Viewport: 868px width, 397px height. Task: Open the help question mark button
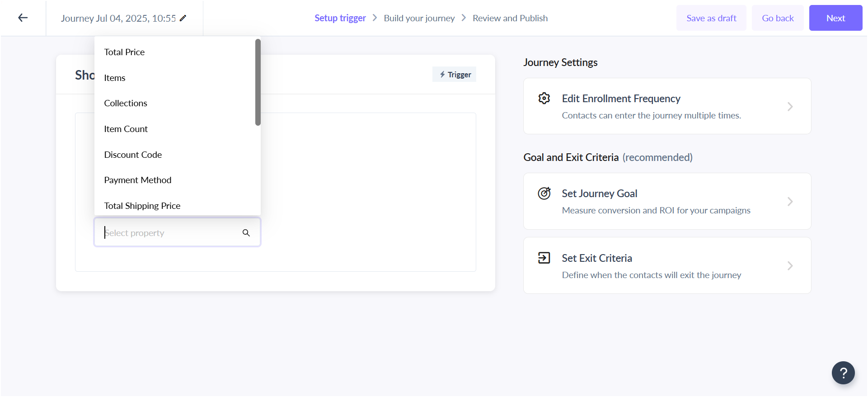click(843, 373)
